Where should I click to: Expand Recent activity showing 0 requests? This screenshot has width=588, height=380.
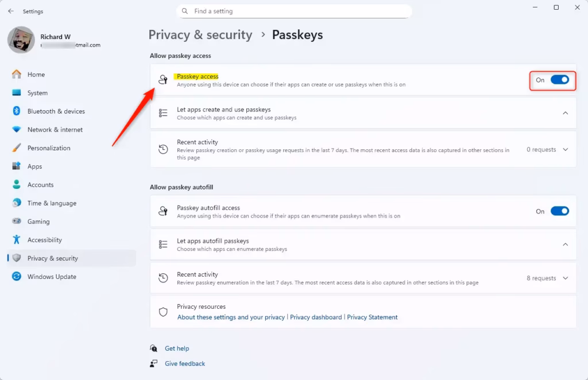pyautogui.click(x=564, y=149)
